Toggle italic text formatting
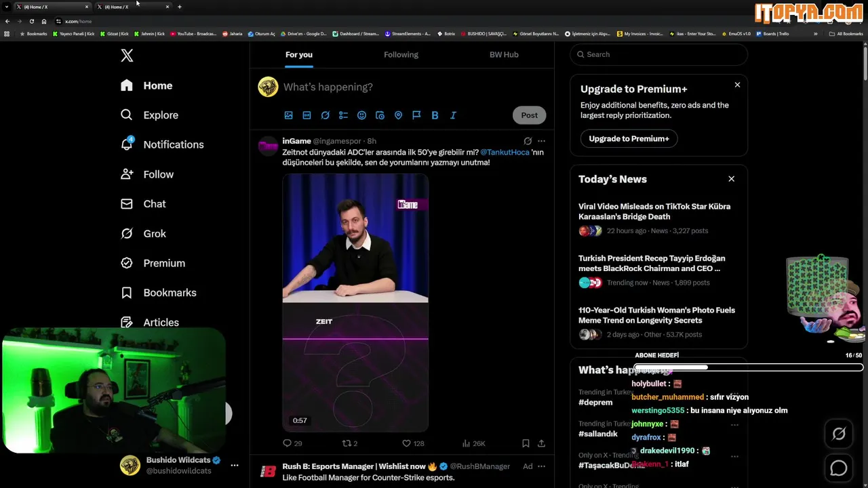 click(453, 115)
